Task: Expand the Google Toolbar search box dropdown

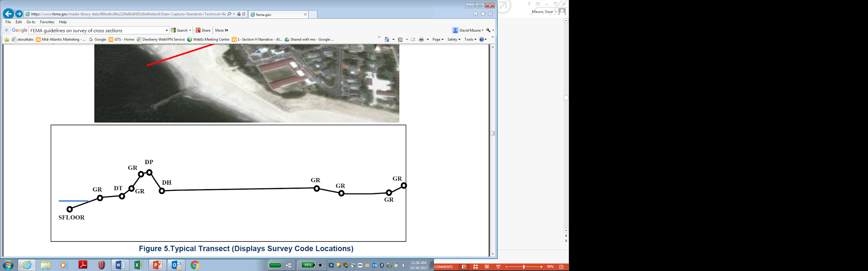Action: pyautogui.click(x=167, y=31)
